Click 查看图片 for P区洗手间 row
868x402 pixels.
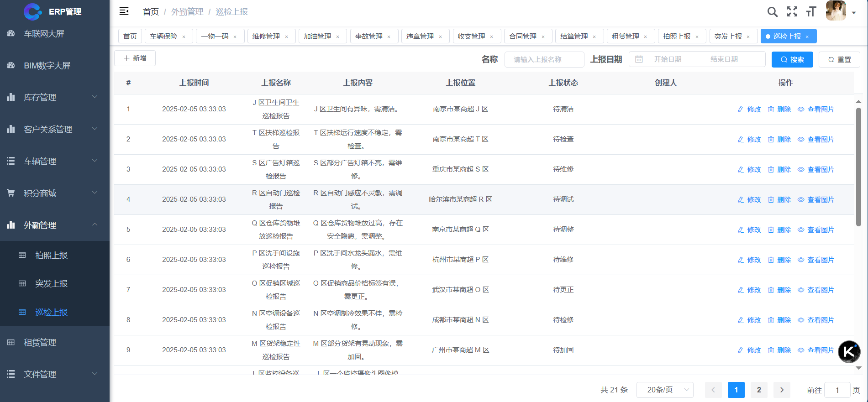point(816,260)
